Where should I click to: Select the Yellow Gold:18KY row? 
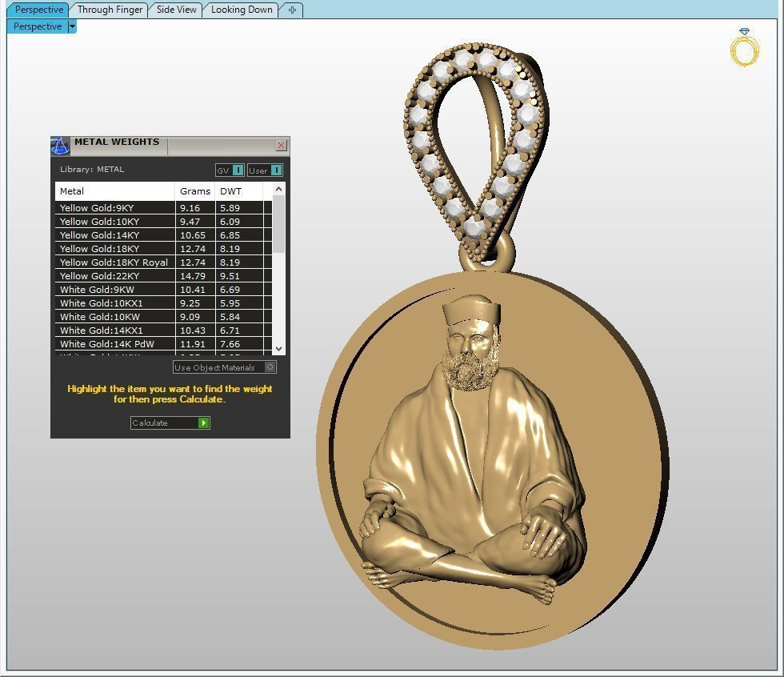coord(163,249)
